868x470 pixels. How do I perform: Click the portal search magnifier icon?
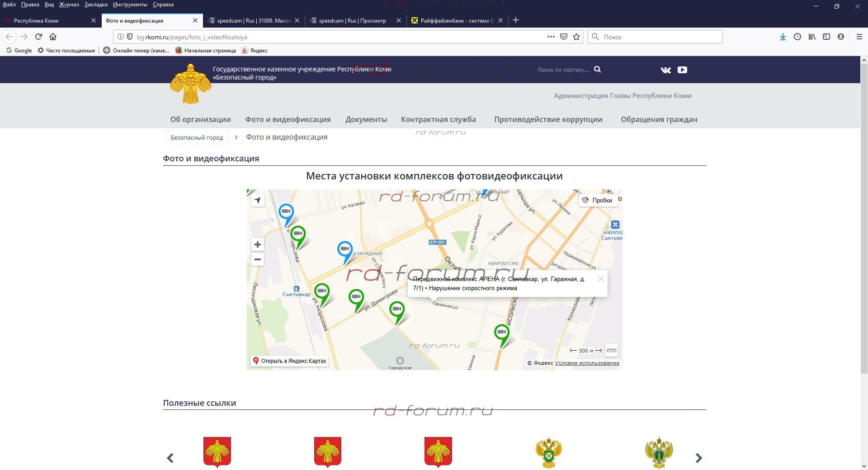pos(597,70)
